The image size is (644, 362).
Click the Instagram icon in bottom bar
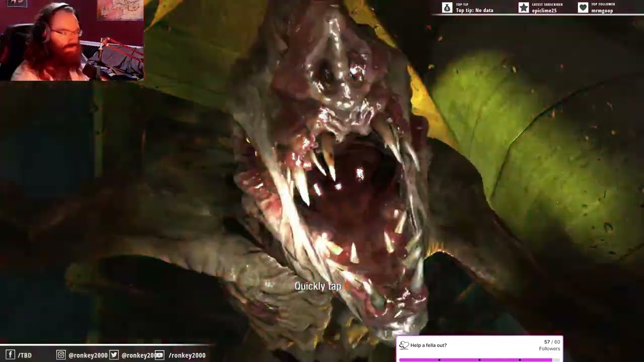(61, 355)
